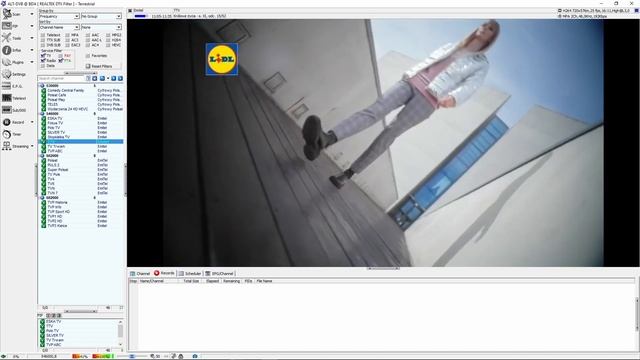Uncheck the TV service filter

pos(43,56)
